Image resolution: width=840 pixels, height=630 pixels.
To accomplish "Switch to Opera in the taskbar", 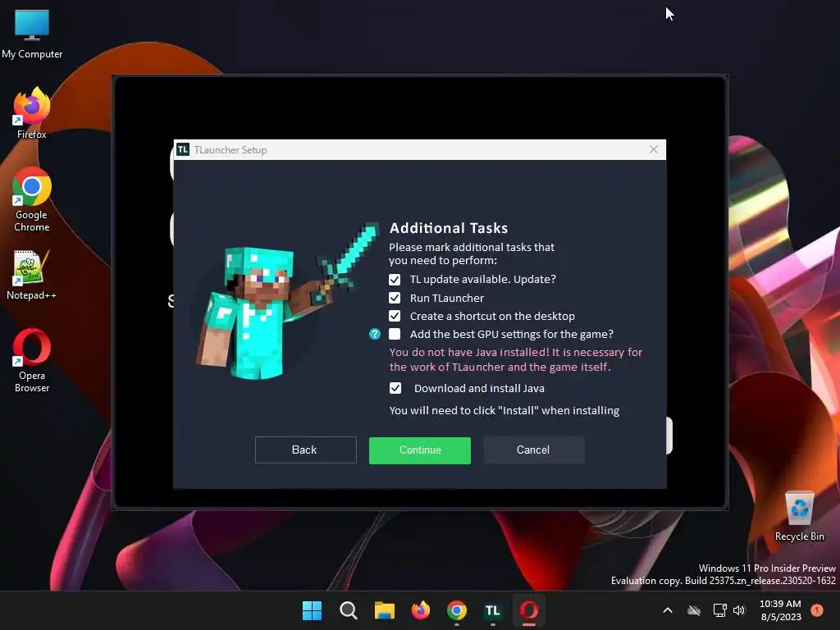I will [529, 610].
